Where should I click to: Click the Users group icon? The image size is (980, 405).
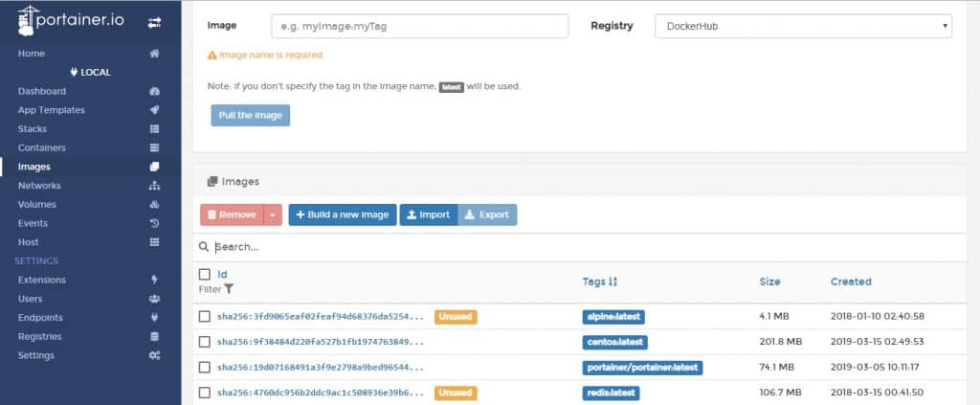click(x=154, y=299)
